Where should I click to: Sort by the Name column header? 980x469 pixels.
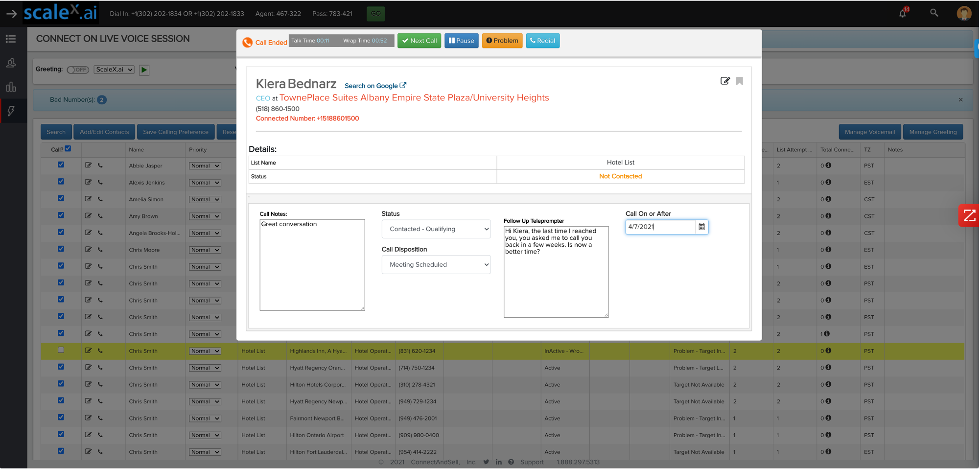pyautogui.click(x=137, y=150)
